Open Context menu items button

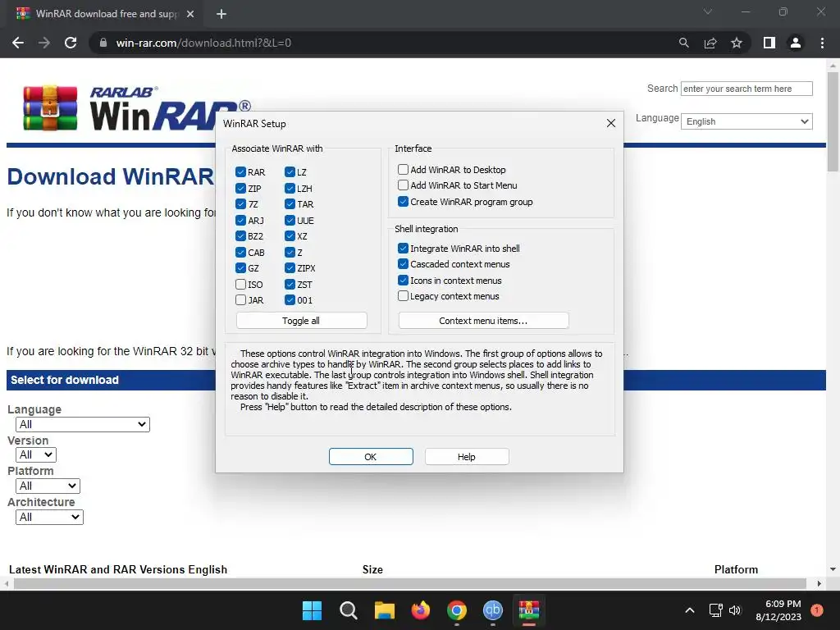[x=483, y=321]
